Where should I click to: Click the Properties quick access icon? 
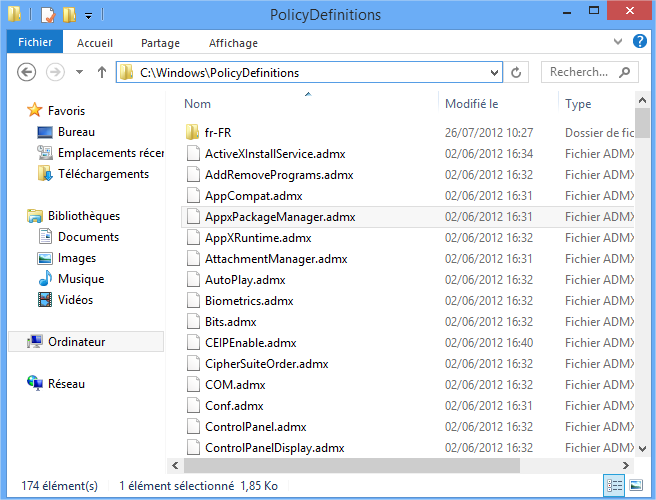click(48, 15)
